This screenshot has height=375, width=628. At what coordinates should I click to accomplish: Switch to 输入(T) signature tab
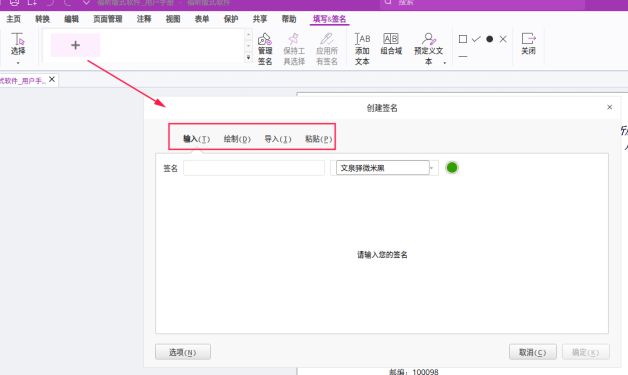[196, 139]
